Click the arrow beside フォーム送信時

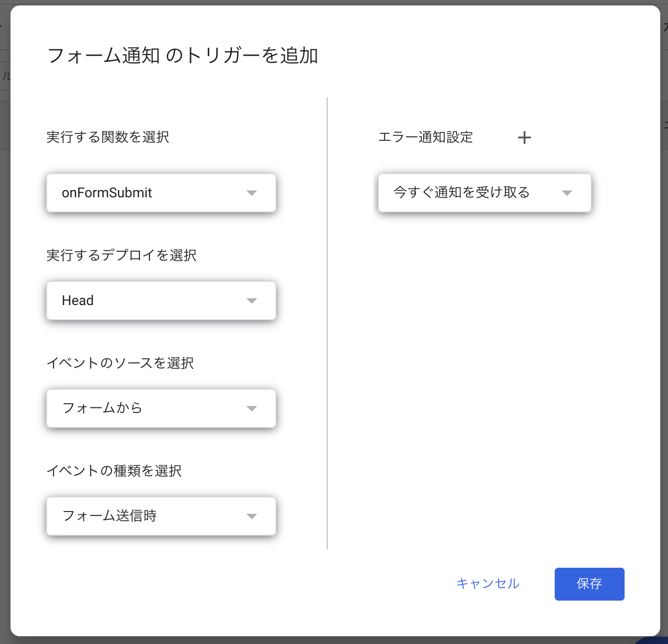pos(252,516)
